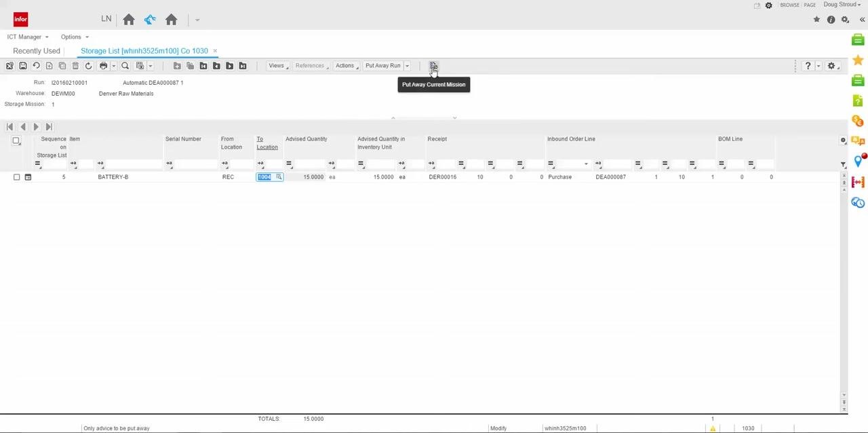Open the ICT Manager menu
This screenshot has height=433, width=868.
point(28,37)
